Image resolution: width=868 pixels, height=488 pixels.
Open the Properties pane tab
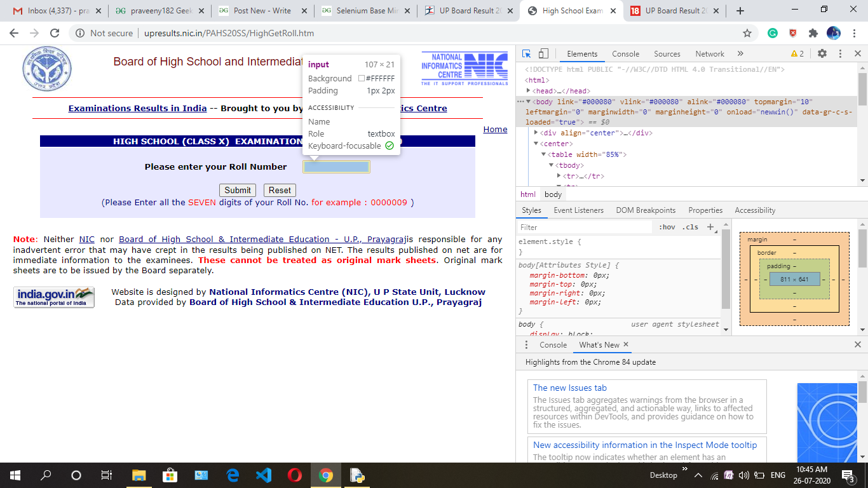tap(705, 210)
